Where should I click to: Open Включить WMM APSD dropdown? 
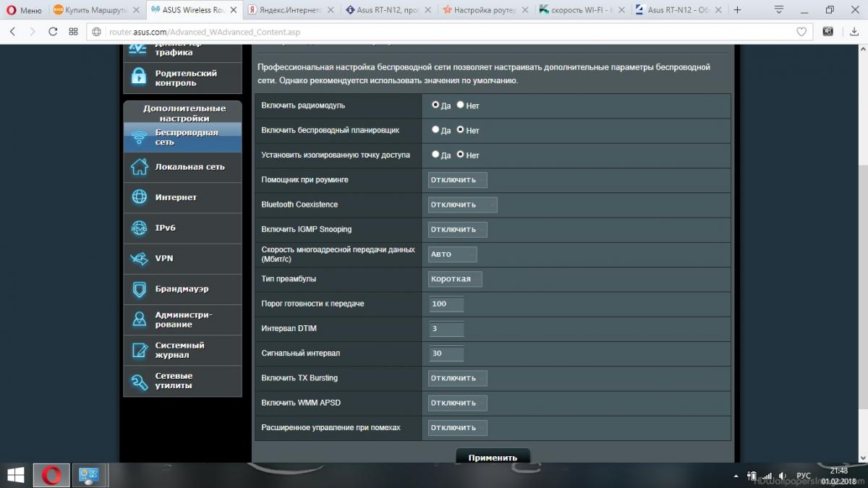pos(457,403)
